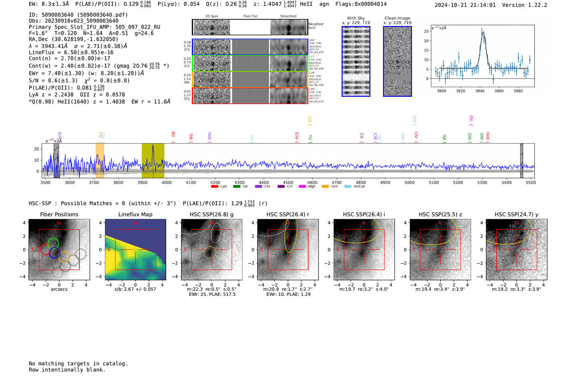The image size is (576, 392).
Task: Click the Clean Image cutout
Action: click(397, 61)
